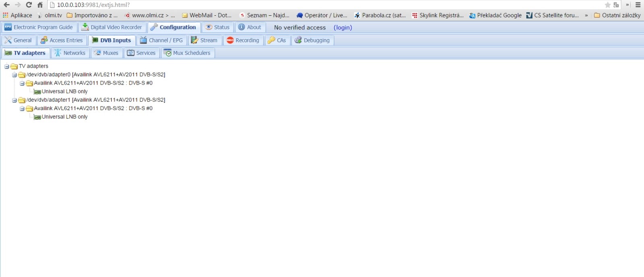The image size is (644, 277).
Task: Click the translate extension icon
Action: [x=616, y=5]
